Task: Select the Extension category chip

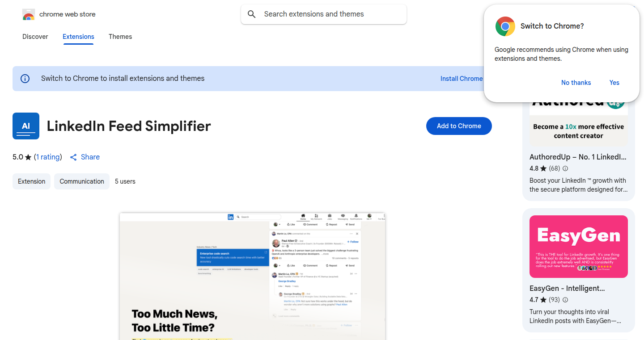Action: [x=31, y=181]
